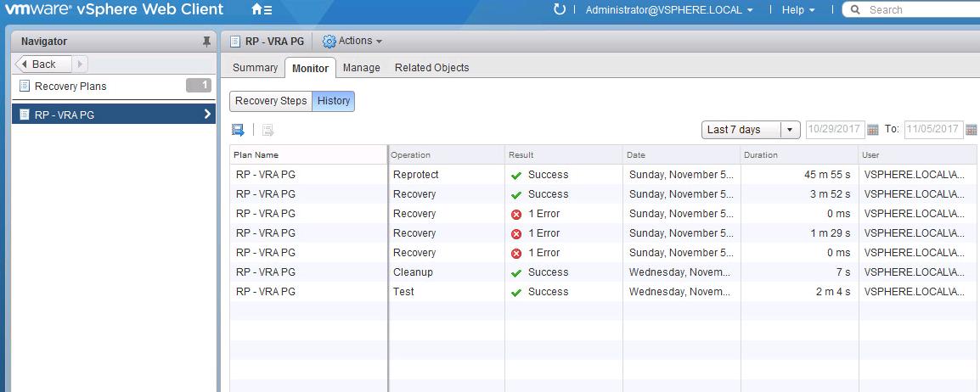Screen dimensions: 980x392
Task: Click the refresh icon in top bar
Action: (560, 9)
